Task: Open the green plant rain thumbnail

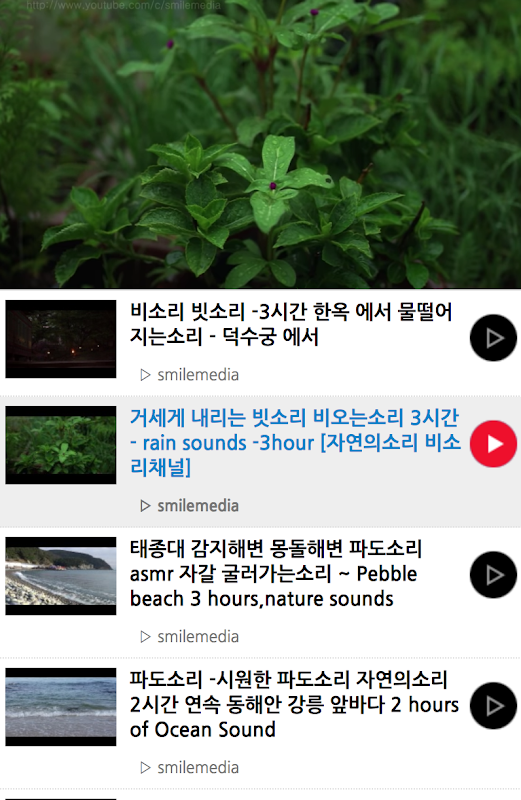Action: tap(61, 445)
